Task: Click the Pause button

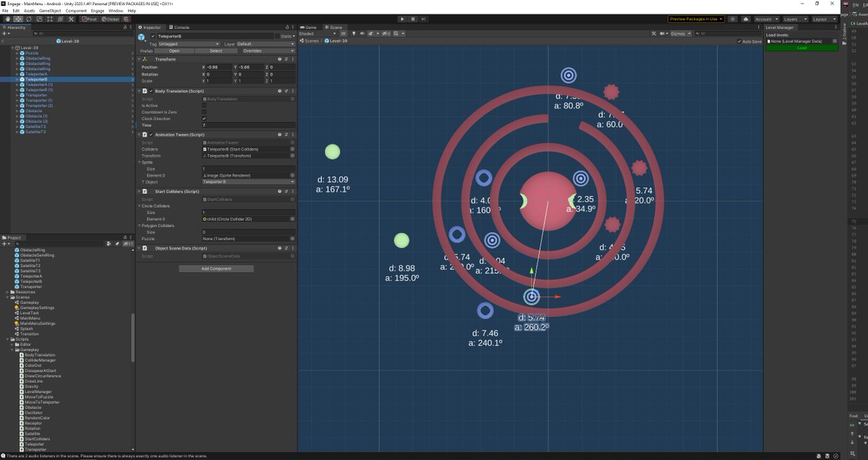Action: (x=413, y=19)
